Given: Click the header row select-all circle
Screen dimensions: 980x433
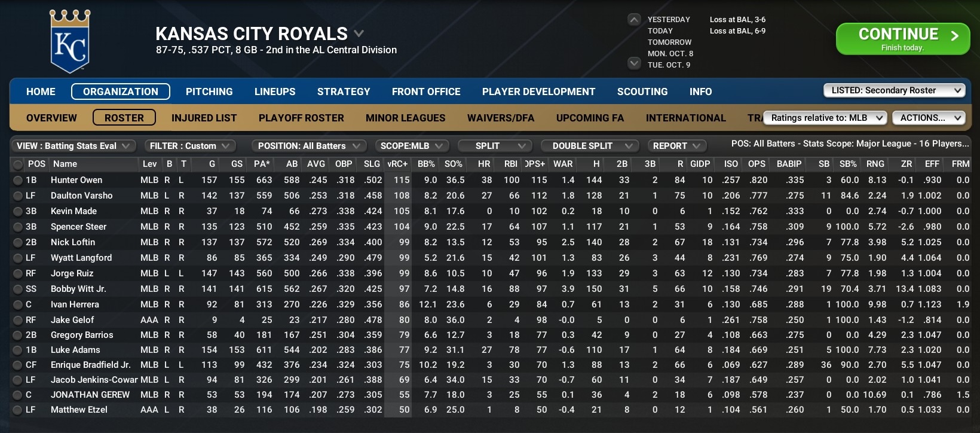Looking at the screenshot, I should pos(18,164).
